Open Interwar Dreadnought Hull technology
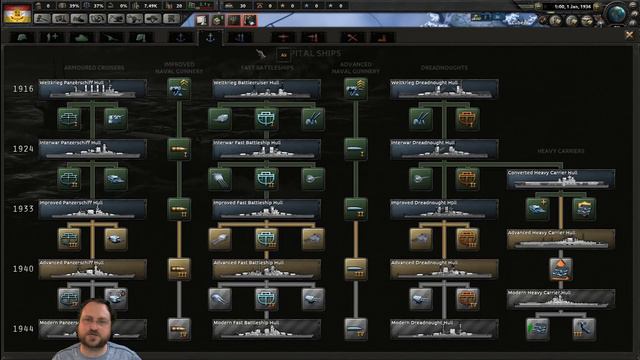Viewport: 640px width, 360px height. (444, 149)
